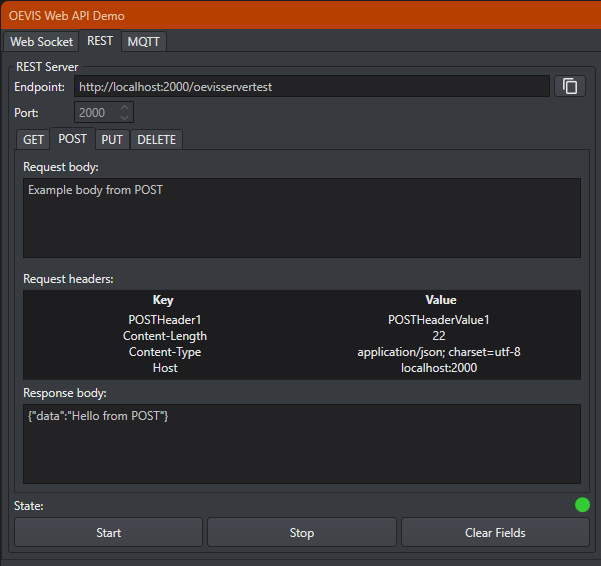The width and height of the screenshot is (601, 566).
Task: Click the Response body label
Action: click(x=65, y=393)
